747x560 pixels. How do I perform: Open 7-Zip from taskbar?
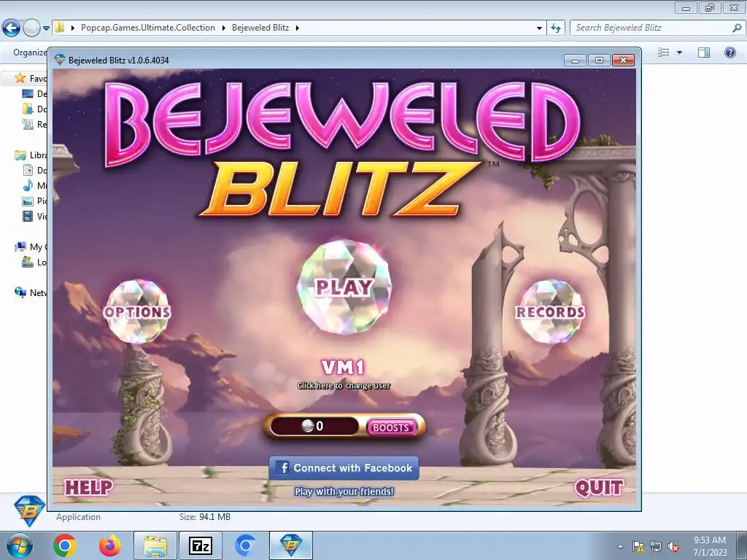[x=200, y=545]
